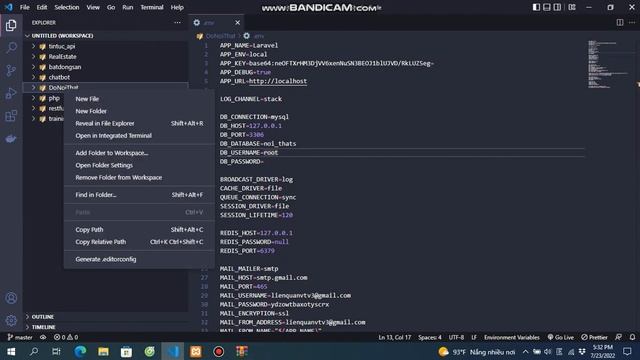The height and width of the screenshot is (360, 640).
Task: Open the Extensions view
Action: pos(11,116)
